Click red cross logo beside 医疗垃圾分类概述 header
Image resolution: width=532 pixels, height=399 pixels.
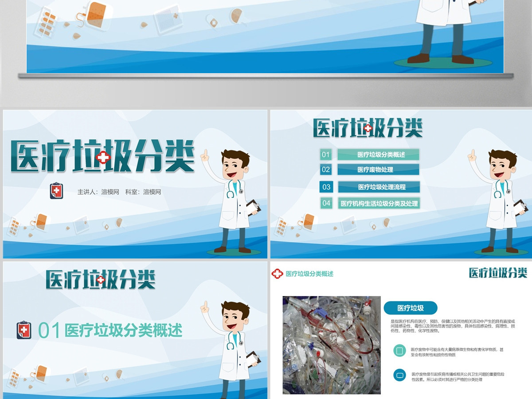(x=278, y=274)
